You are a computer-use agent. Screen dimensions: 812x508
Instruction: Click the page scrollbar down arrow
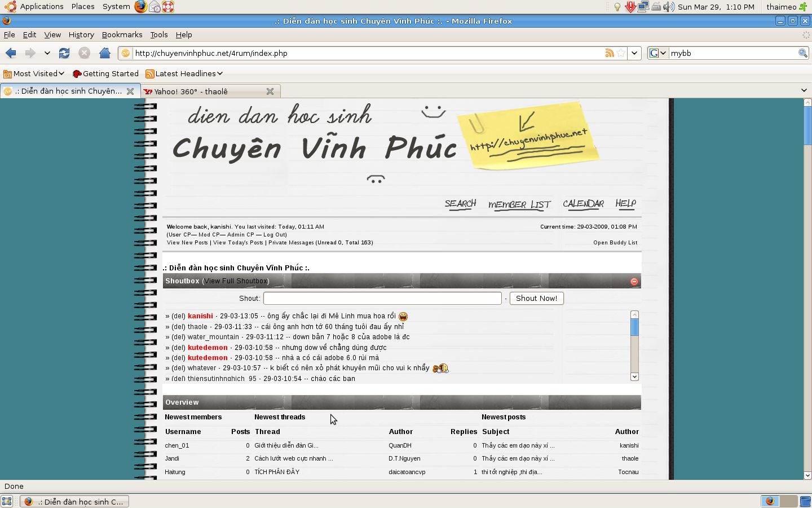807,475
